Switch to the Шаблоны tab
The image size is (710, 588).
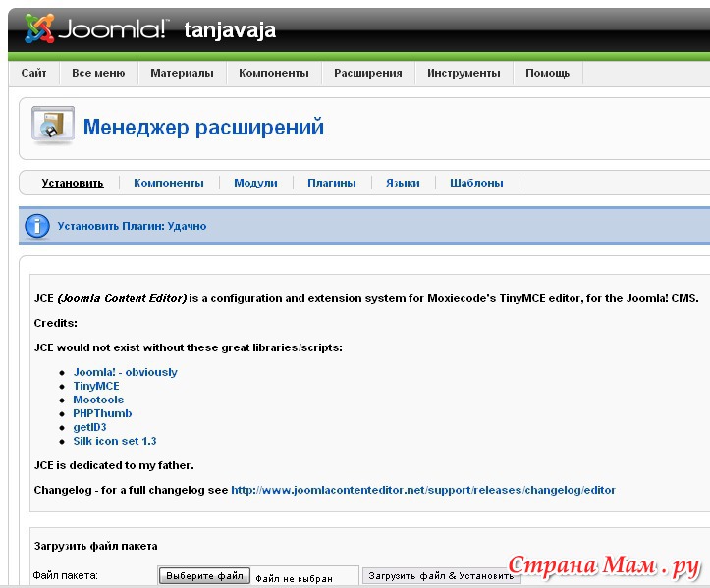[x=476, y=183]
